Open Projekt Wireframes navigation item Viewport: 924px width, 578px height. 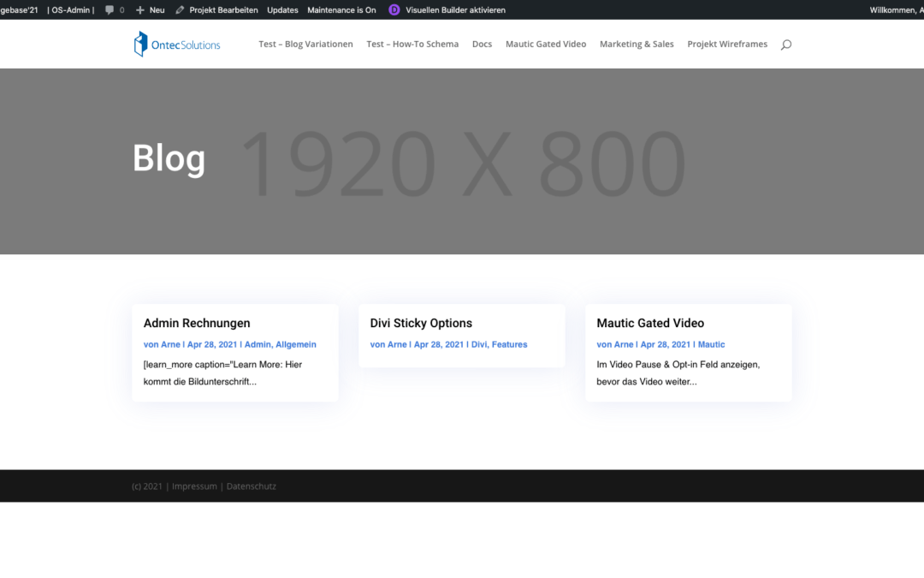[727, 45]
